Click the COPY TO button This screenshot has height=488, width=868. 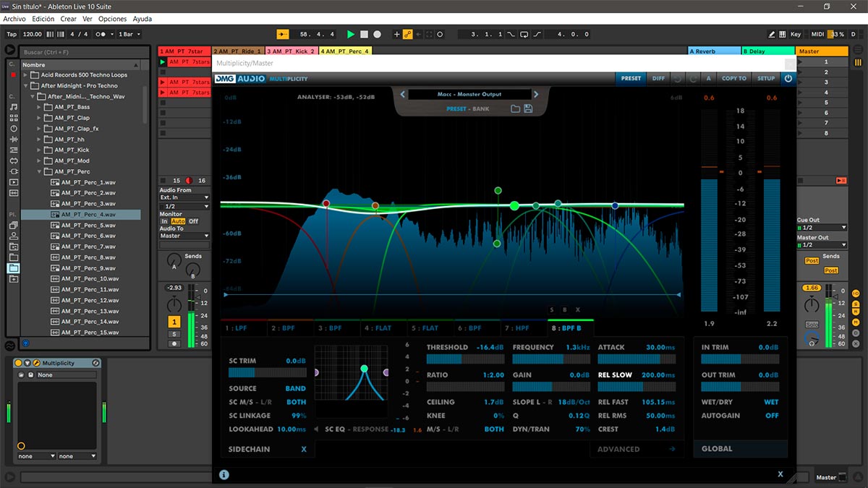(x=733, y=78)
